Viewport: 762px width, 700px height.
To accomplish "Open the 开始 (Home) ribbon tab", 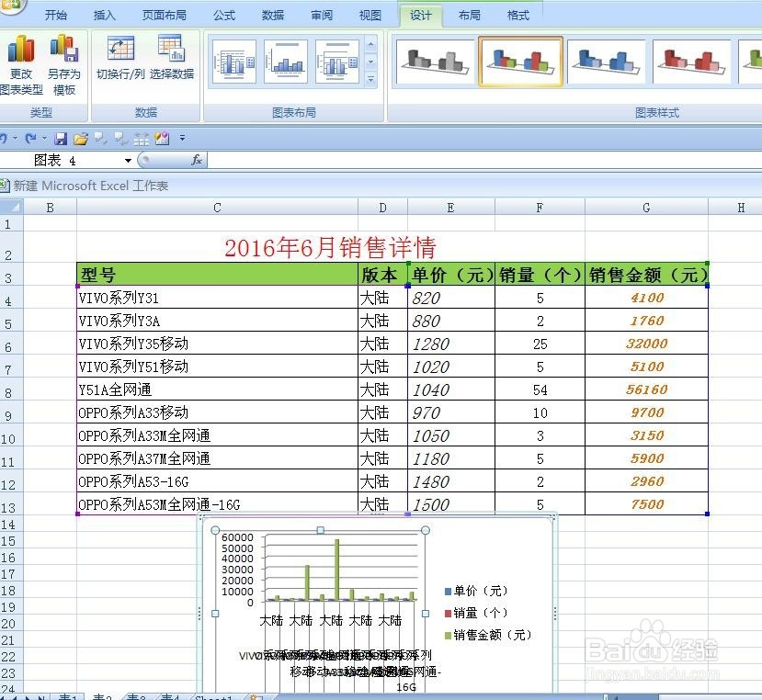I will (56, 15).
